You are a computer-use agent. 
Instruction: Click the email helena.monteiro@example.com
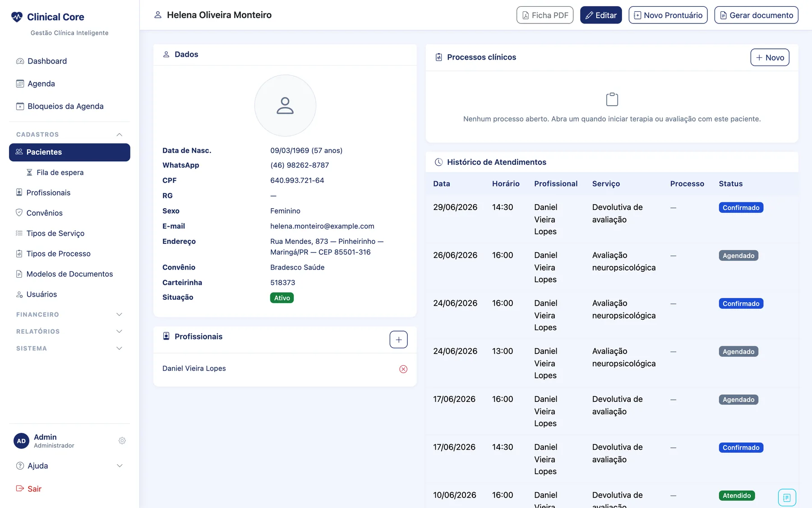pyautogui.click(x=322, y=226)
